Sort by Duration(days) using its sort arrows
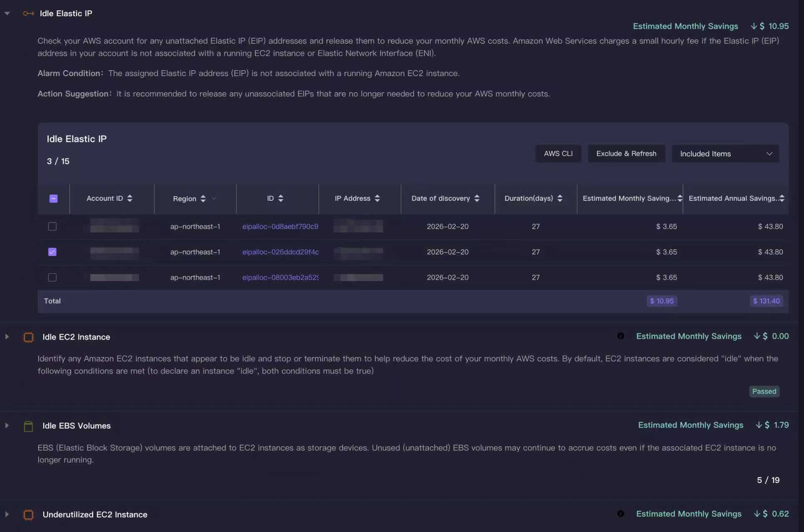This screenshot has width=804, height=532. pyautogui.click(x=560, y=198)
